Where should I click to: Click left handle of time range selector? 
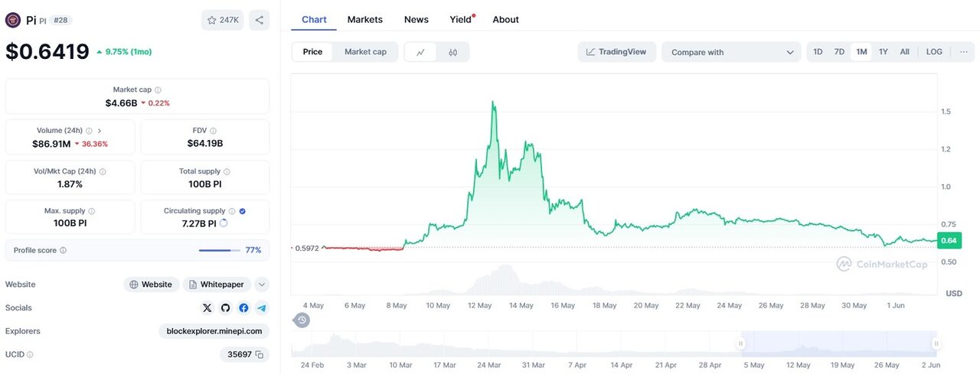coord(740,344)
